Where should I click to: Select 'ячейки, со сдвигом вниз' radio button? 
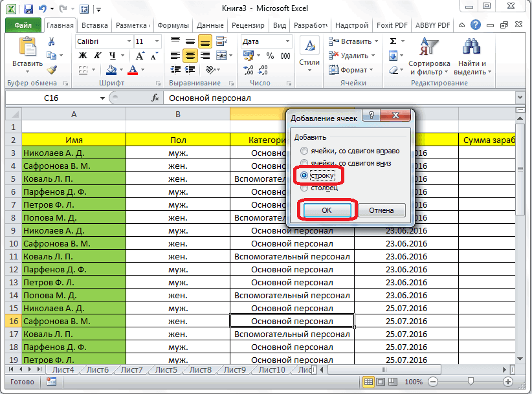coord(303,163)
